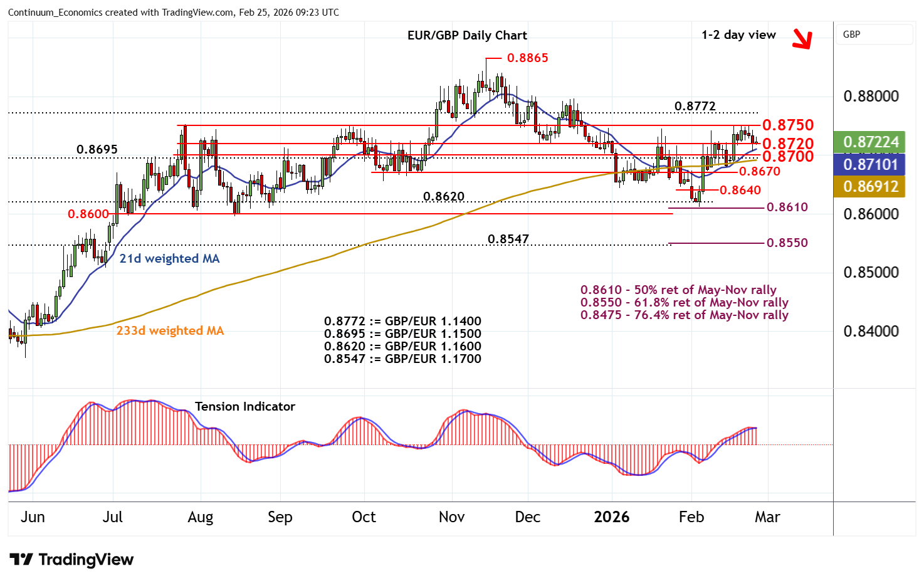Viewport: 924px width, 583px height.
Task: Click the 2026 marker on time axis
Action: pyautogui.click(x=611, y=517)
